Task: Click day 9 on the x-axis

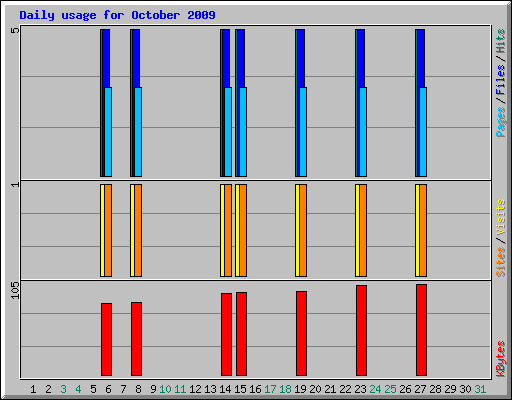Action: (153, 389)
